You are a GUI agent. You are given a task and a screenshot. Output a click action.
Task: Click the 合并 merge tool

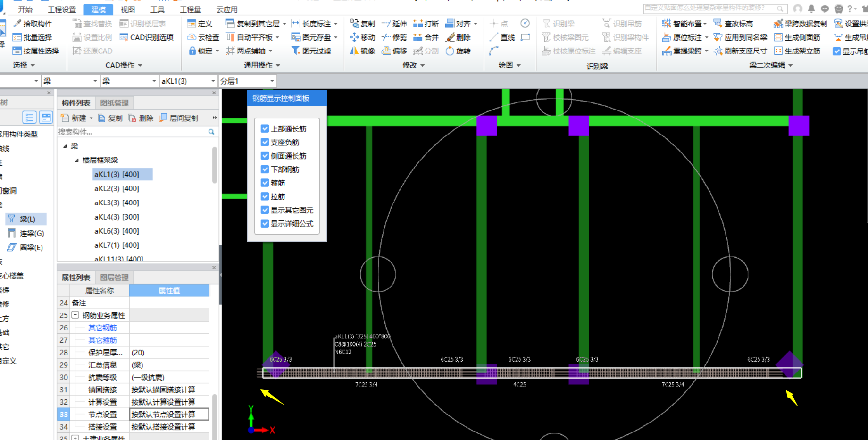pyautogui.click(x=426, y=37)
